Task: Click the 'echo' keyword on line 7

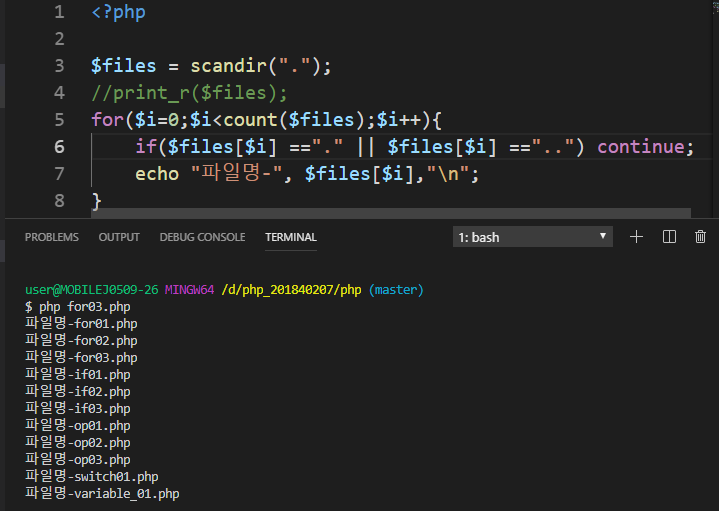Action: (157, 174)
